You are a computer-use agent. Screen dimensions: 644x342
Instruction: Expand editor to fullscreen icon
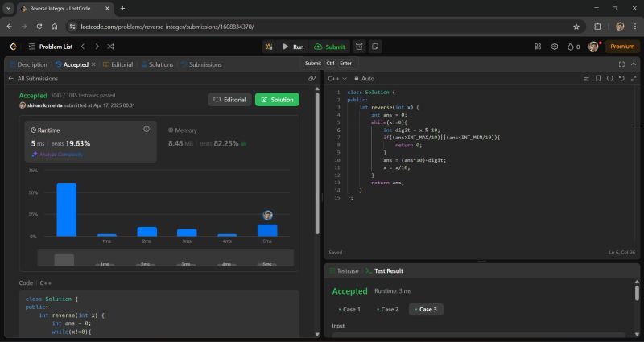pyautogui.click(x=634, y=78)
